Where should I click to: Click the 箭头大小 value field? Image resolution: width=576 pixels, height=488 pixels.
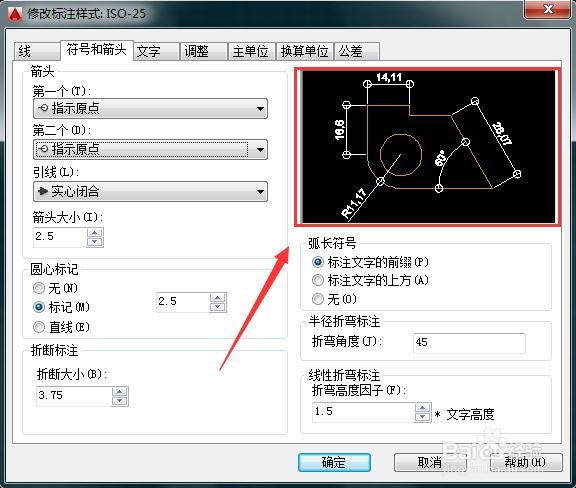tap(60, 237)
